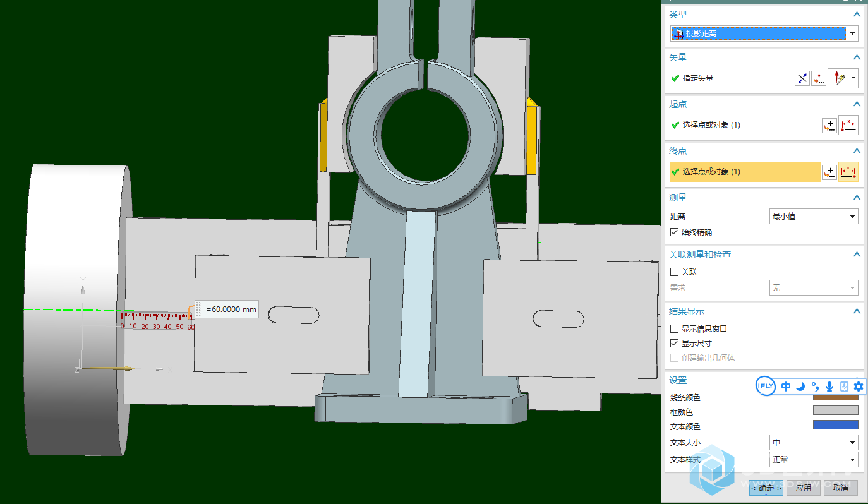Open the 距离 最小值 dropdown

pyautogui.click(x=814, y=217)
